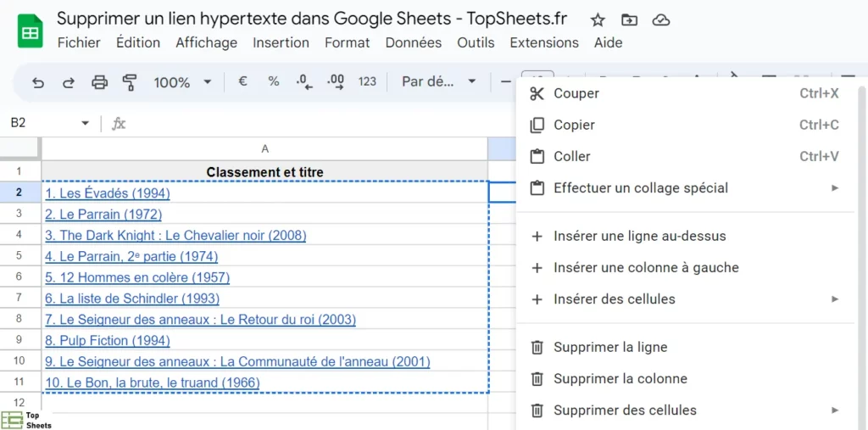This screenshot has width=868, height=430.
Task: Open link '1. Les Évadés (1994)'
Action: click(108, 193)
